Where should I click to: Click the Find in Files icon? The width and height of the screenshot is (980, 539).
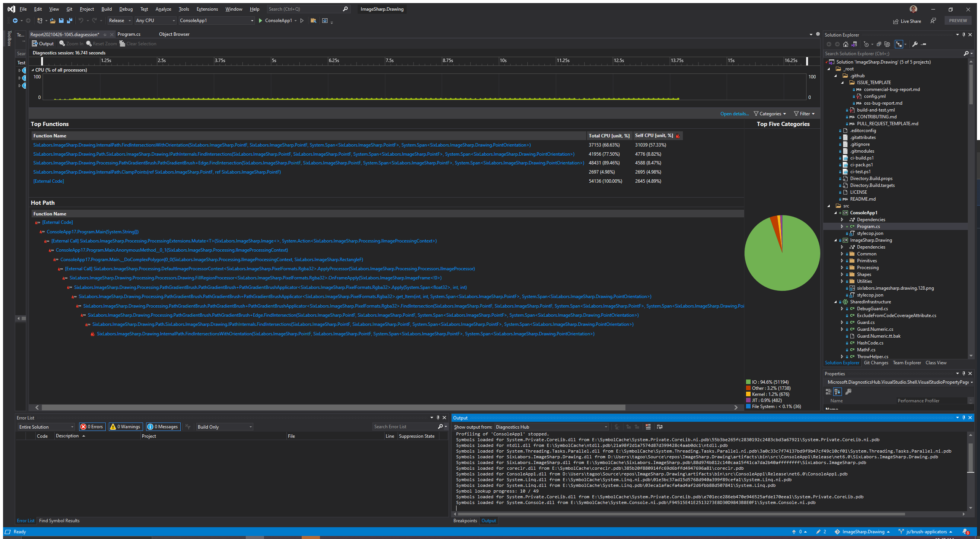coord(313,21)
